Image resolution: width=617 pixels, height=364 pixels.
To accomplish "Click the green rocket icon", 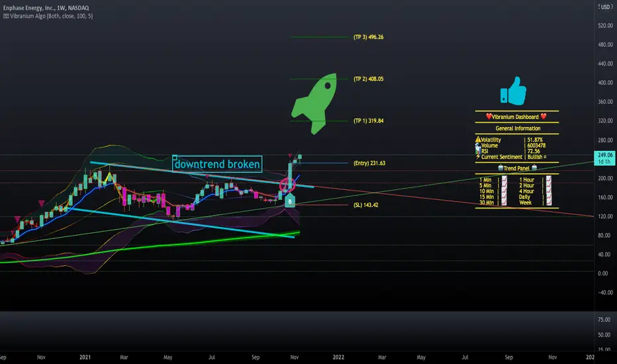I will click(314, 103).
